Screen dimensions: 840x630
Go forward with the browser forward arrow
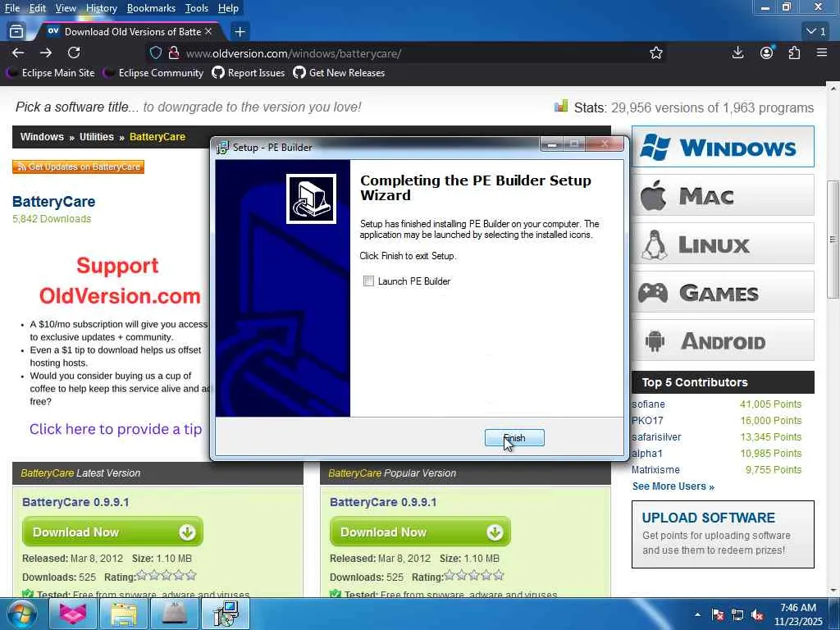46,53
